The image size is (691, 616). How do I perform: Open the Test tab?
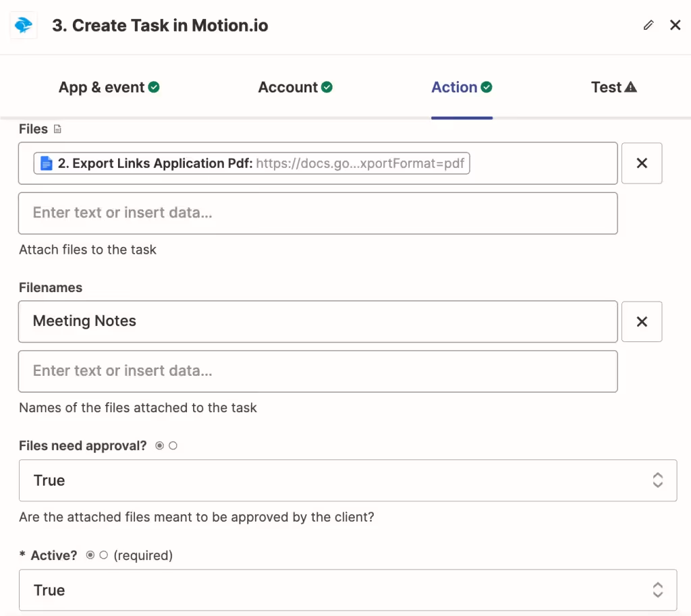click(606, 87)
